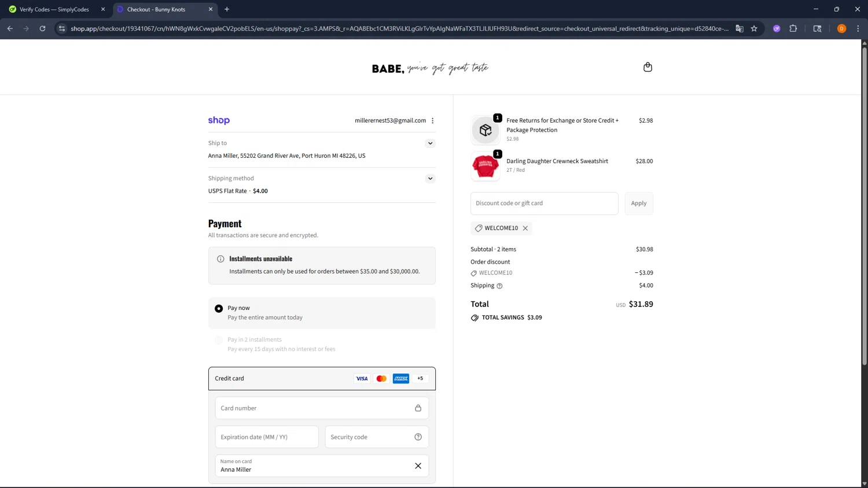Open a new browser tab
The height and width of the screenshot is (488, 868).
point(227,9)
